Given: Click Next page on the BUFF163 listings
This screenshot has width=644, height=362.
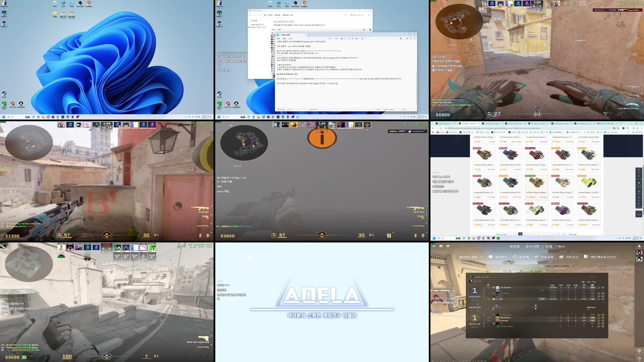Looking at the screenshot, I should pyautogui.click(x=573, y=234).
